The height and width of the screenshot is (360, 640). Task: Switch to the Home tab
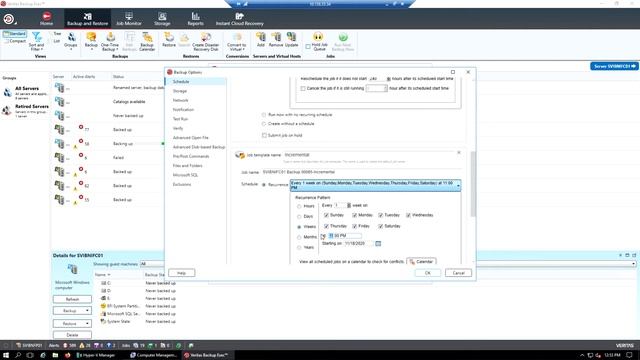point(46,19)
